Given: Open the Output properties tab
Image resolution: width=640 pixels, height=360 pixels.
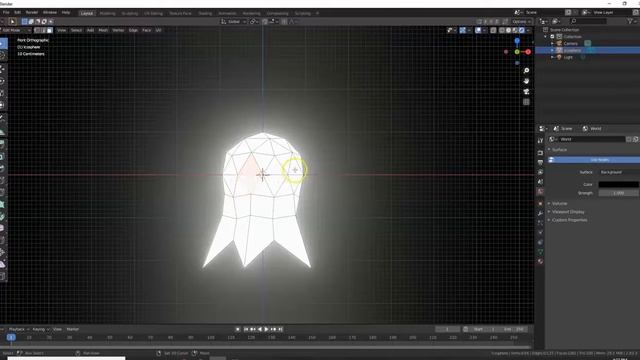Looking at the screenshot, I should coord(540,162).
